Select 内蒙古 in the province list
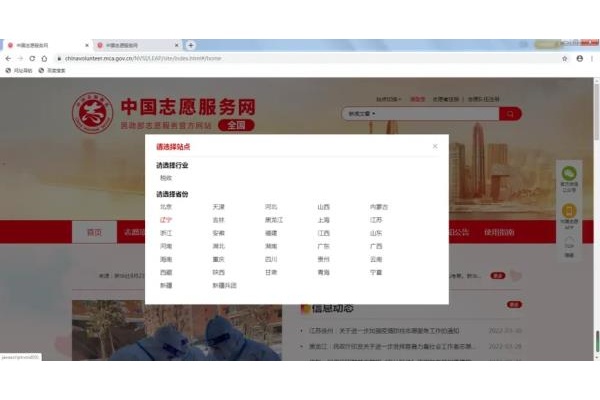Screen dimensions: 600x400 click(379, 207)
